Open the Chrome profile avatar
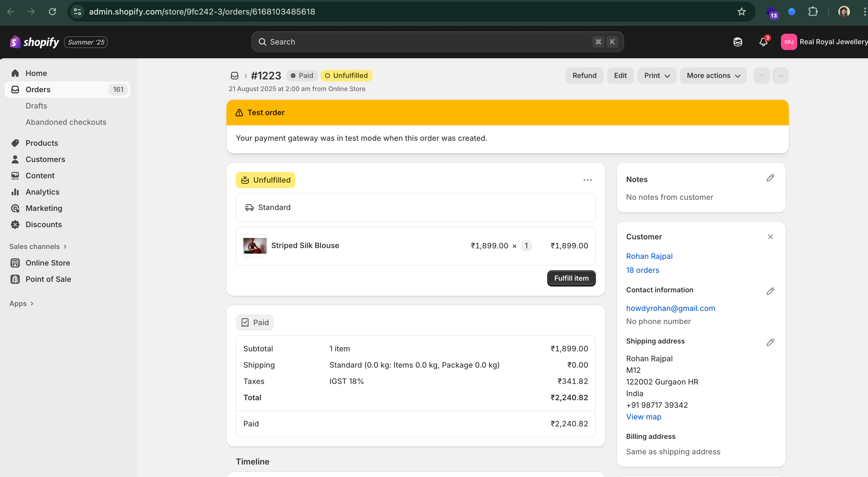 coord(844,12)
